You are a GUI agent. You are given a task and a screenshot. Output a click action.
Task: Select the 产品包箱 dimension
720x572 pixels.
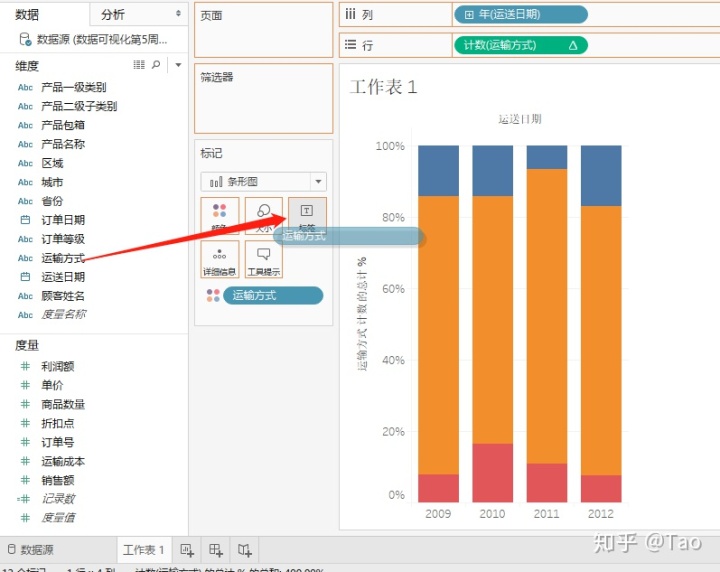click(x=63, y=125)
